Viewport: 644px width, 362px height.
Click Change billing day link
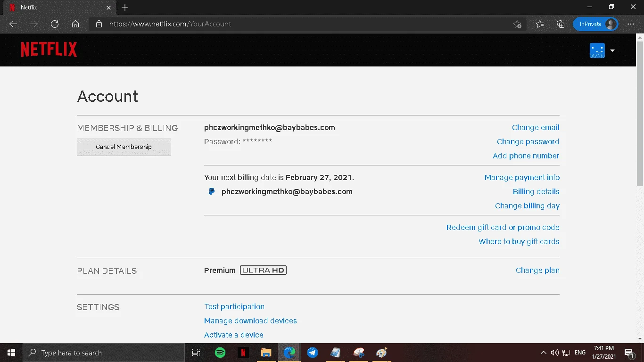click(527, 206)
